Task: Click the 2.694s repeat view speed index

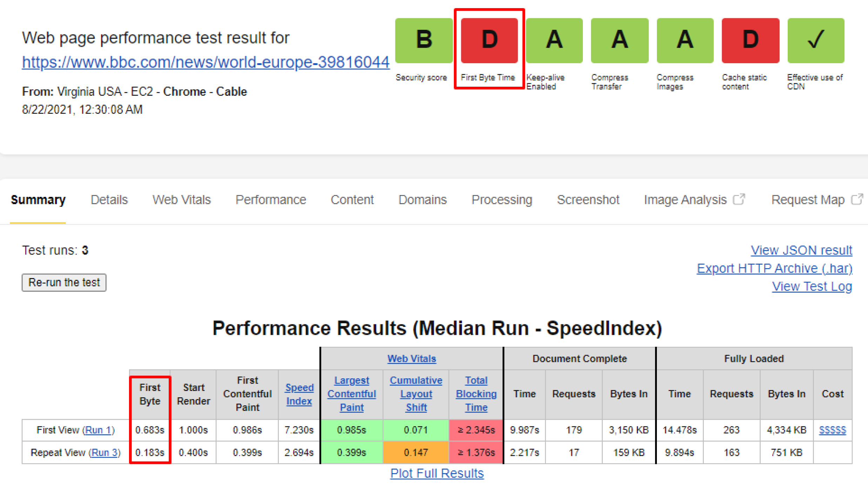Action: tap(299, 452)
